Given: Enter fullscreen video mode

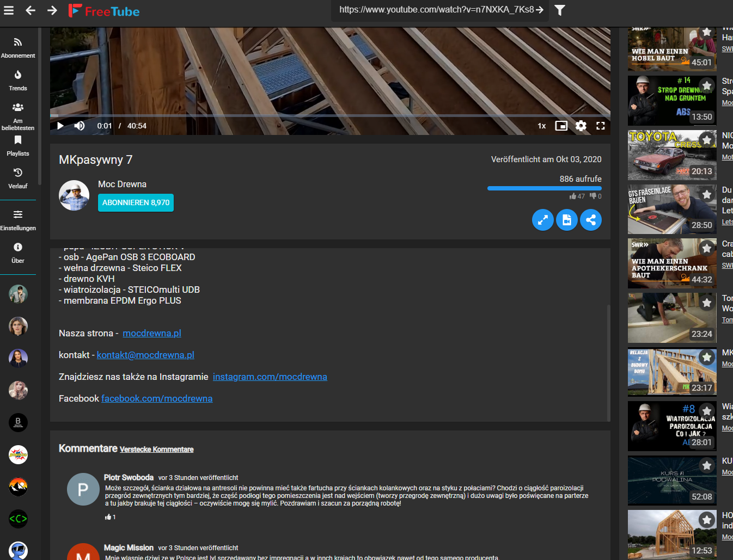Looking at the screenshot, I should coord(600,126).
